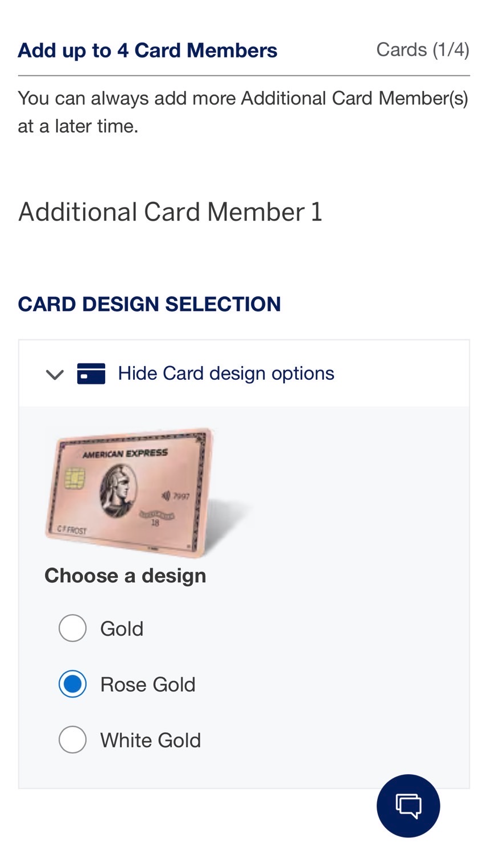Click the Gold label text
This screenshot has width=488, height=860.
[x=122, y=629]
